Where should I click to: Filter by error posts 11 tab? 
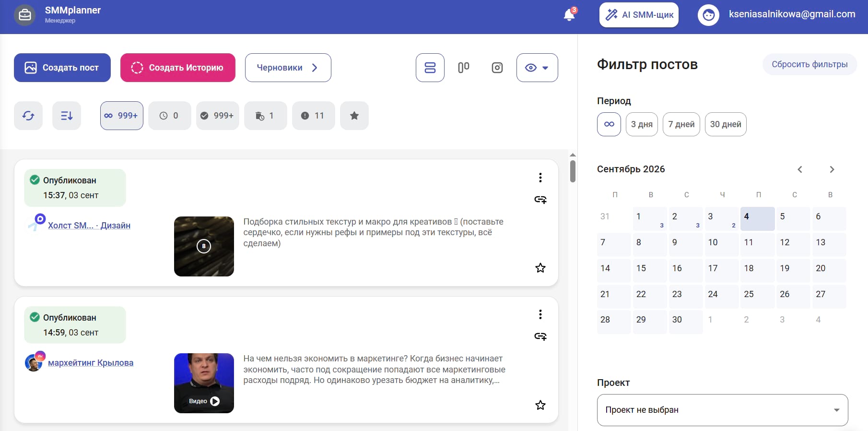point(314,116)
